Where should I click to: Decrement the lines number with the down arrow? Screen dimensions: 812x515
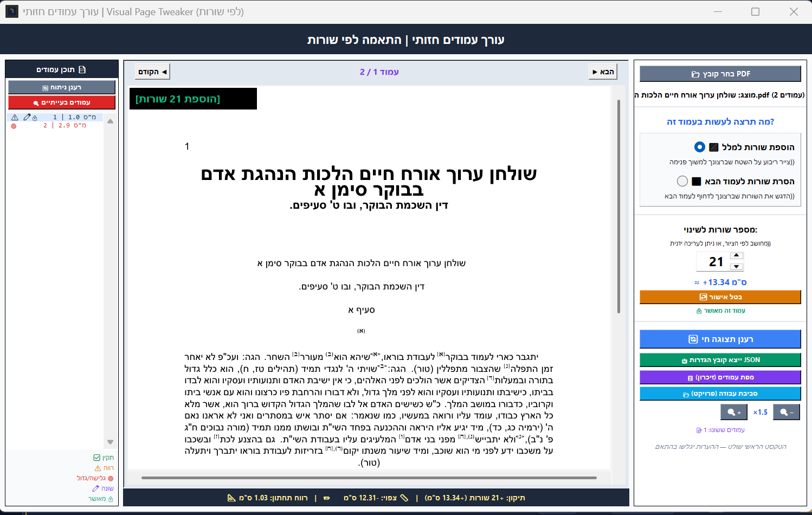[x=736, y=266]
